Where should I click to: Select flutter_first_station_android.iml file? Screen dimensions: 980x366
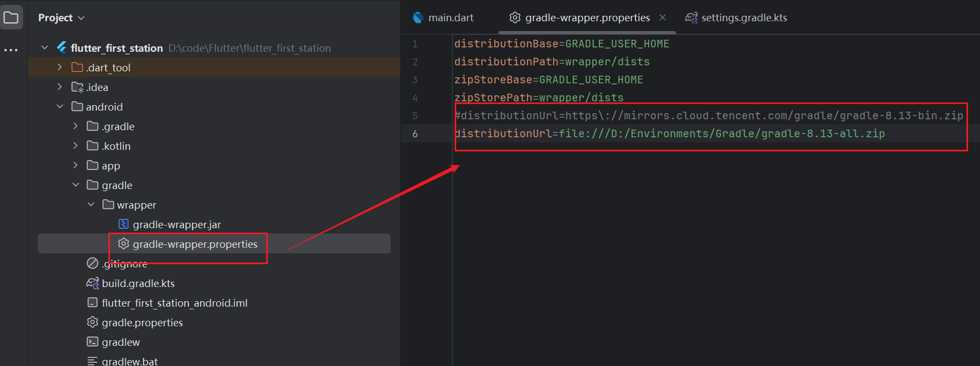[x=174, y=303]
